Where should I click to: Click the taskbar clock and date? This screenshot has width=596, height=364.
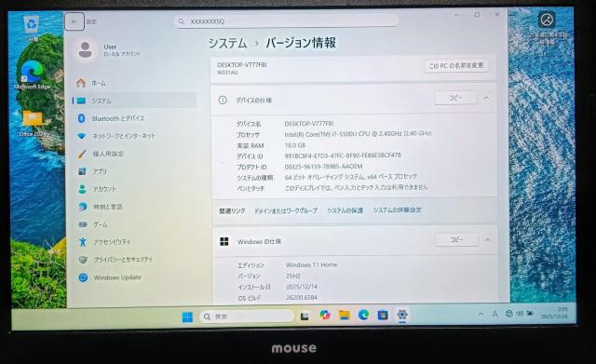pos(554,313)
